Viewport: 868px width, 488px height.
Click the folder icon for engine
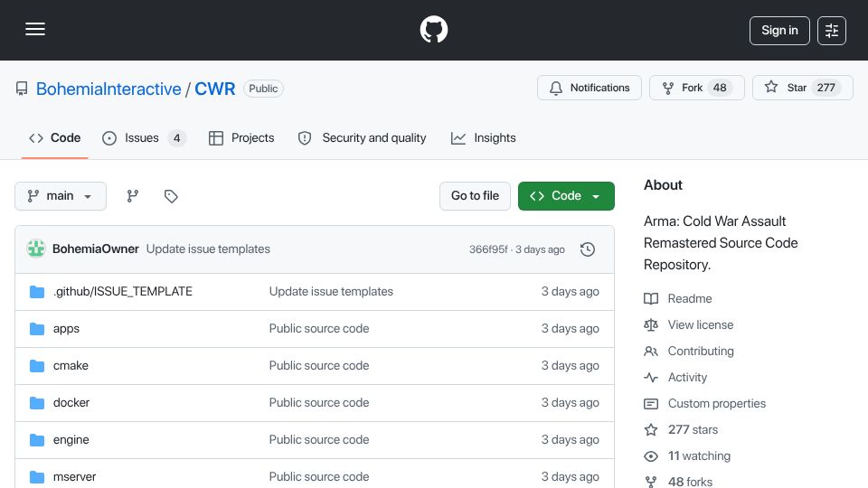click(x=37, y=440)
